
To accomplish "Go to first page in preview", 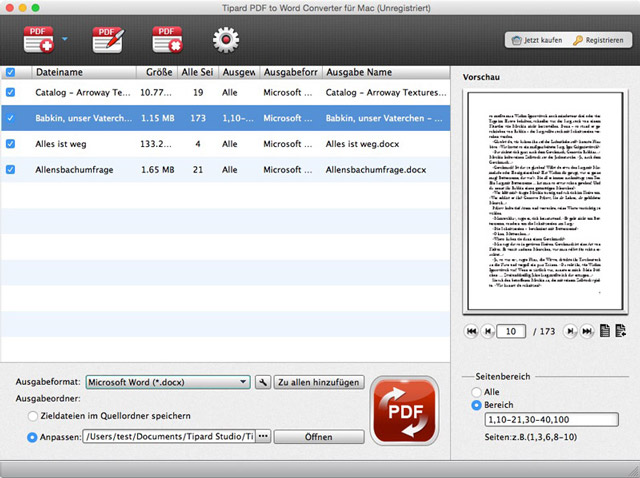I will (471, 331).
